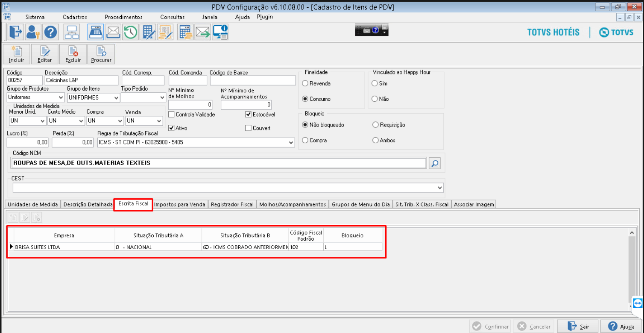The height and width of the screenshot is (333, 644).
Task: Select Sim for Happy Hour
Action: pyautogui.click(x=375, y=83)
